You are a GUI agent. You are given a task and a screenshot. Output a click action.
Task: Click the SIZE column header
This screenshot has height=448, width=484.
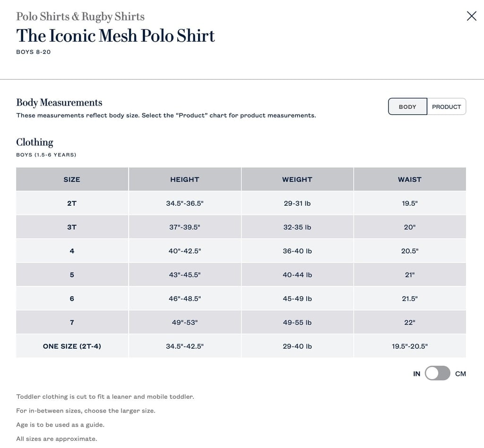[72, 179]
